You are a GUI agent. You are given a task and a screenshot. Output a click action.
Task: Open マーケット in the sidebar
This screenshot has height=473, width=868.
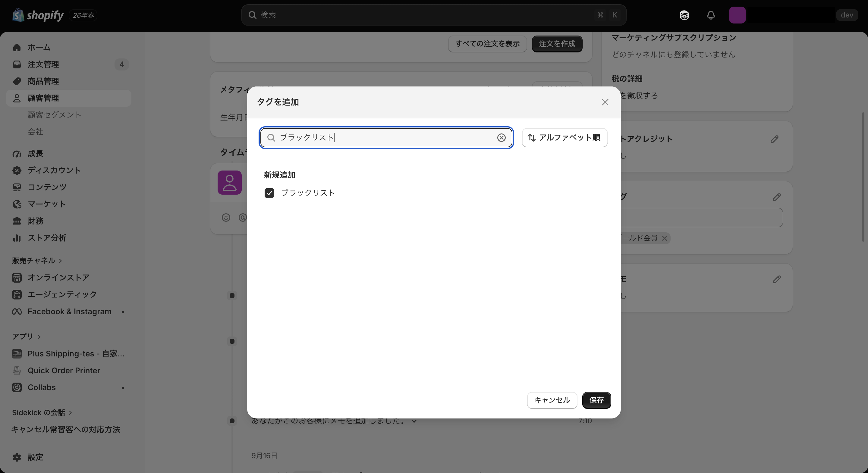(68, 204)
